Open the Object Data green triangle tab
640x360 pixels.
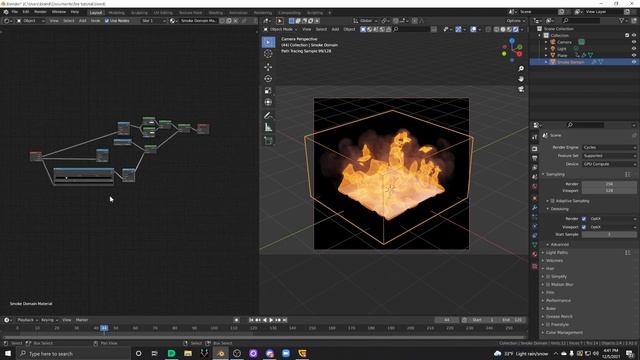tap(535, 245)
